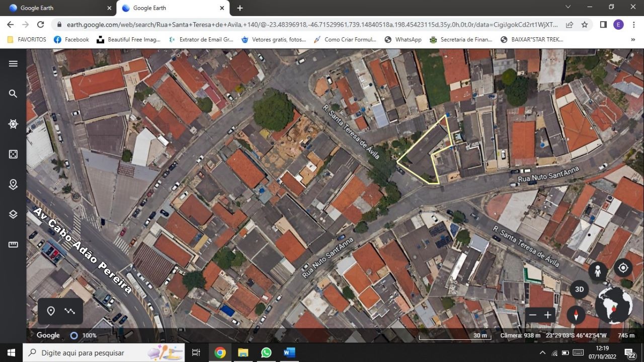Switch to the first Google Earth tab
The image size is (644, 362).
point(55,8)
